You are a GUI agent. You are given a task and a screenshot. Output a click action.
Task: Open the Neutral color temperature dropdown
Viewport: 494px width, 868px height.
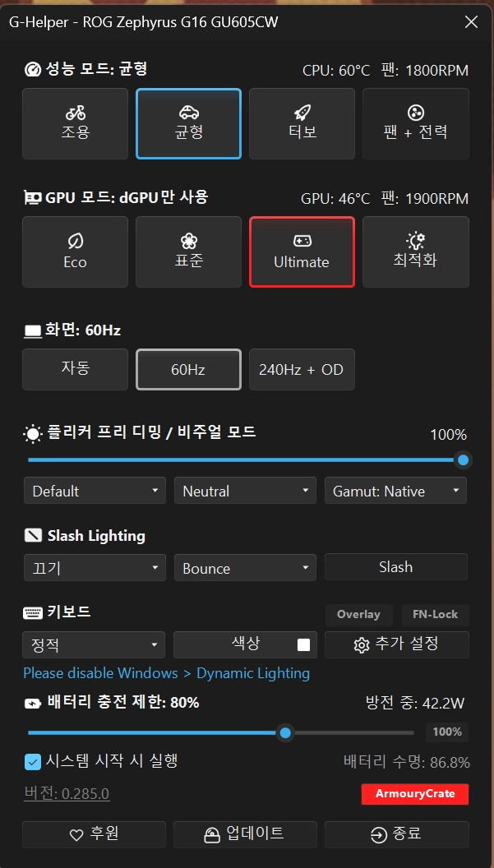coord(245,491)
